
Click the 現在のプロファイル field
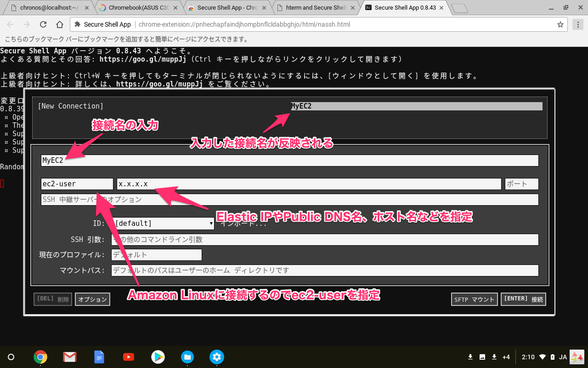point(157,255)
